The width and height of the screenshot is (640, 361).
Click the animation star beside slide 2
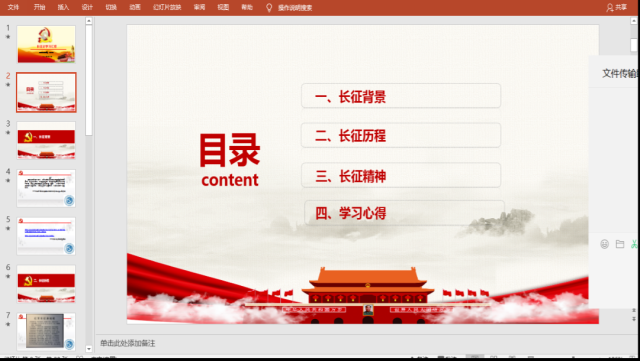coord(8,85)
